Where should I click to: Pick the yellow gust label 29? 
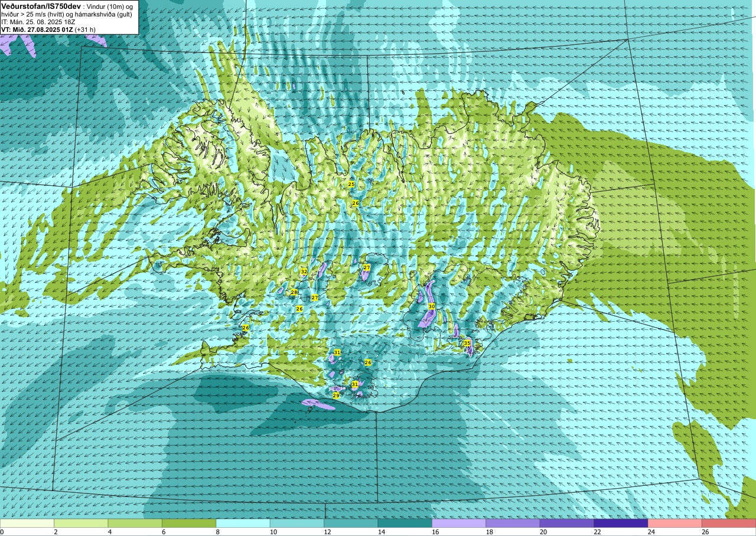336,396
